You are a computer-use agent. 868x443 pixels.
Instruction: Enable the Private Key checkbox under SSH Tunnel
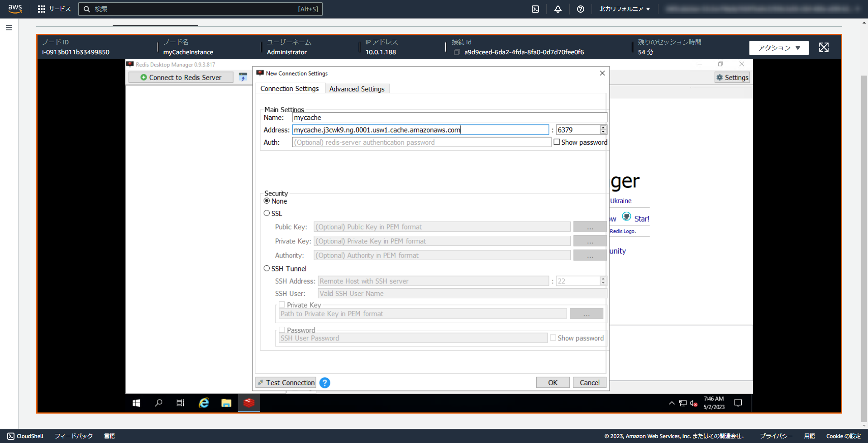(x=282, y=304)
